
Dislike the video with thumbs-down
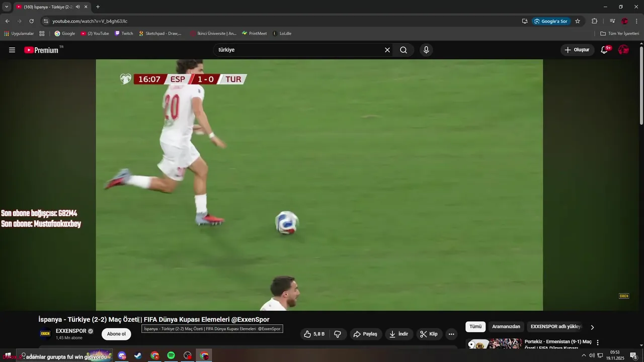[x=338, y=334]
